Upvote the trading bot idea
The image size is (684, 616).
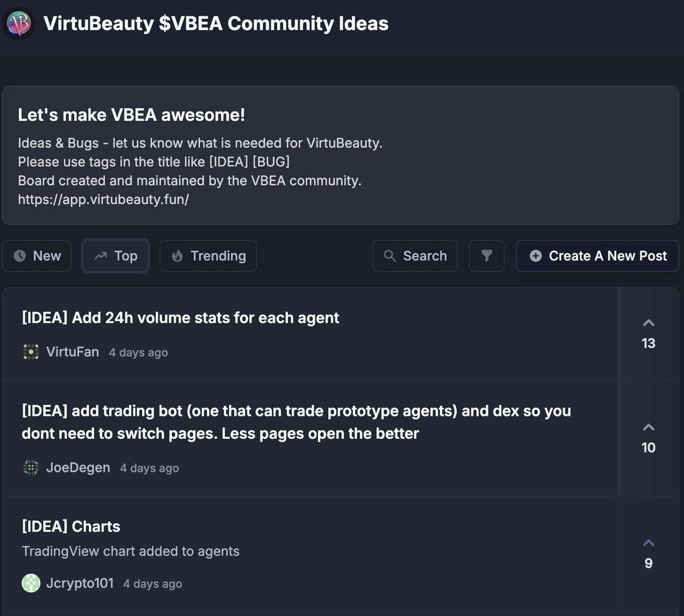[x=649, y=427]
